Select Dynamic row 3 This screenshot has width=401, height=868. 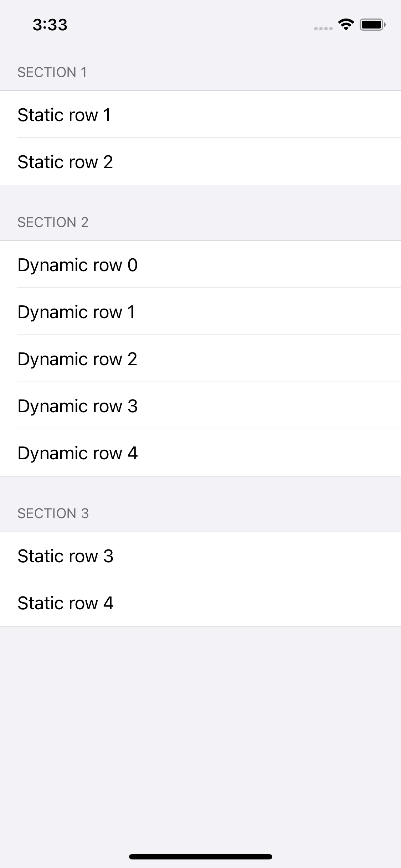pos(200,405)
